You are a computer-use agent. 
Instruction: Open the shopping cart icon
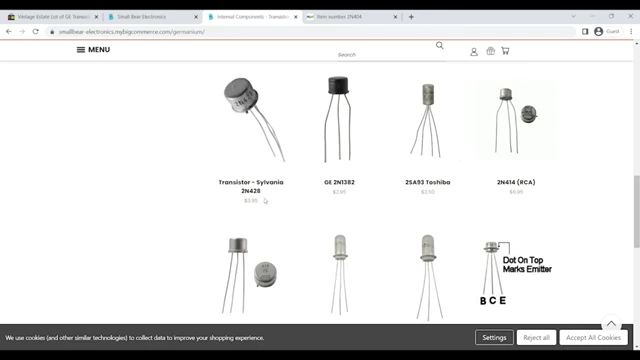tap(505, 51)
